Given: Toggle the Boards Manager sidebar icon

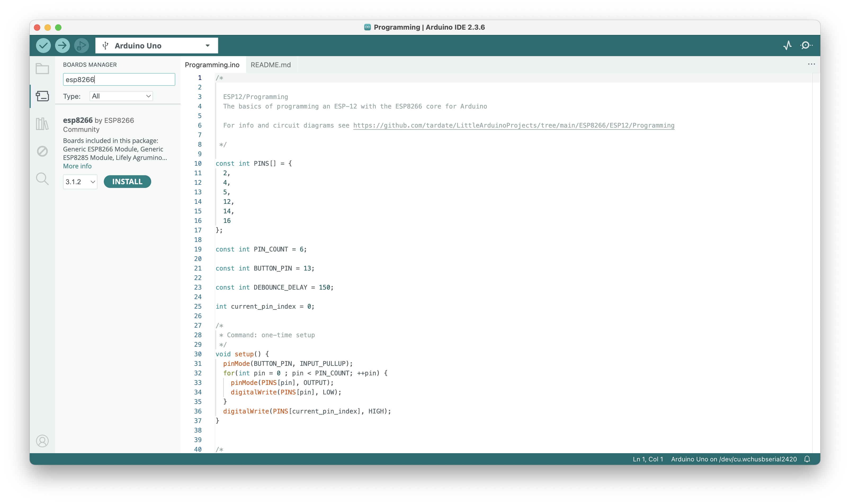Looking at the screenshot, I should 42,96.
